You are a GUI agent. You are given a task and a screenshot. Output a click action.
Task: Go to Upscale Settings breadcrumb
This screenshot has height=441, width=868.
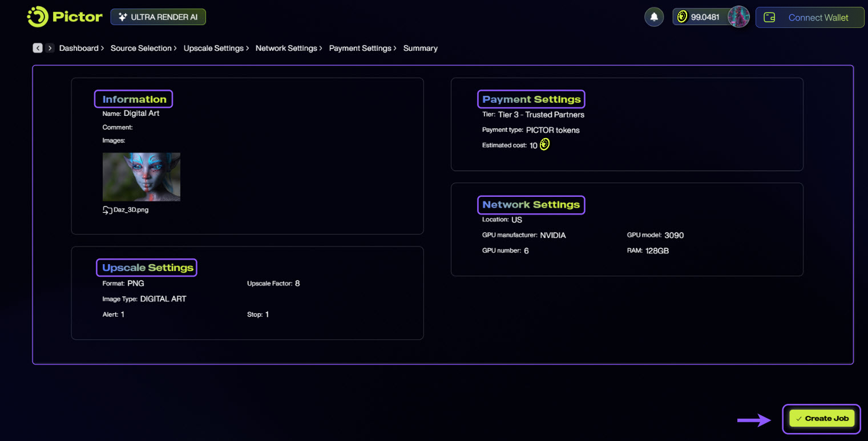pos(213,48)
